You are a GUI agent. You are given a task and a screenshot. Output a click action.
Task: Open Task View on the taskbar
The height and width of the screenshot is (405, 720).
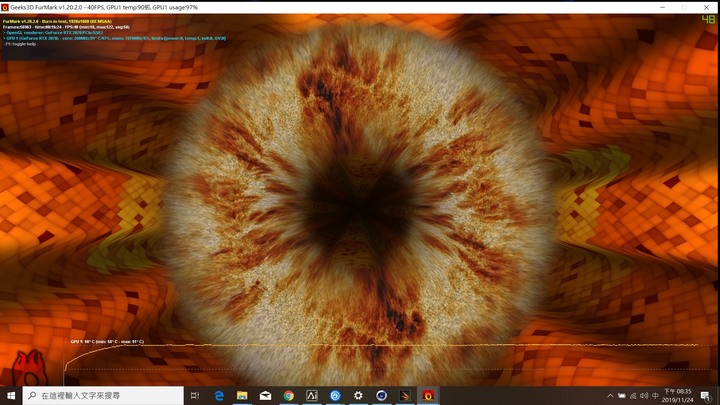coord(195,395)
